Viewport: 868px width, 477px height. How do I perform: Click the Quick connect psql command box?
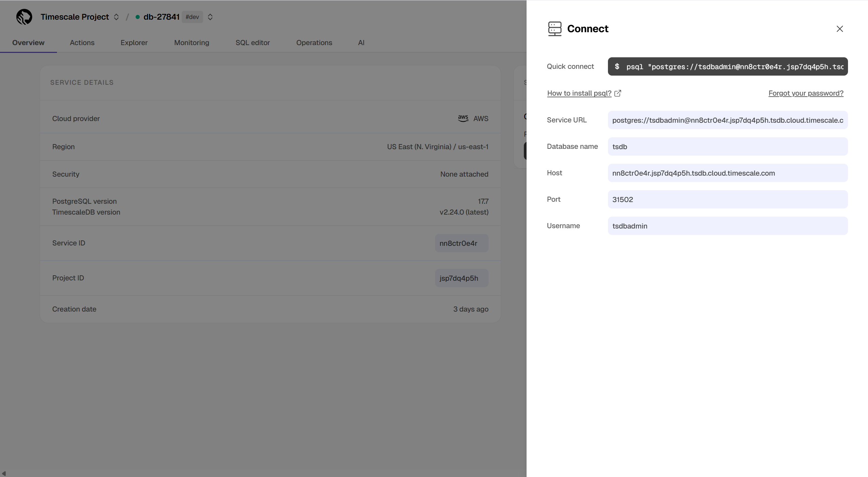click(728, 66)
